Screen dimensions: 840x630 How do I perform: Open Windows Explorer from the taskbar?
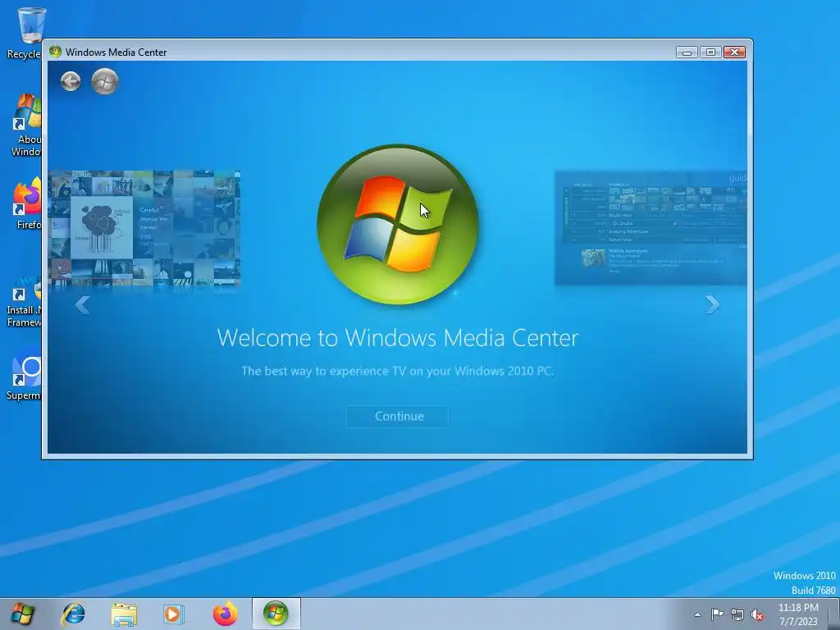(x=124, y=614)
